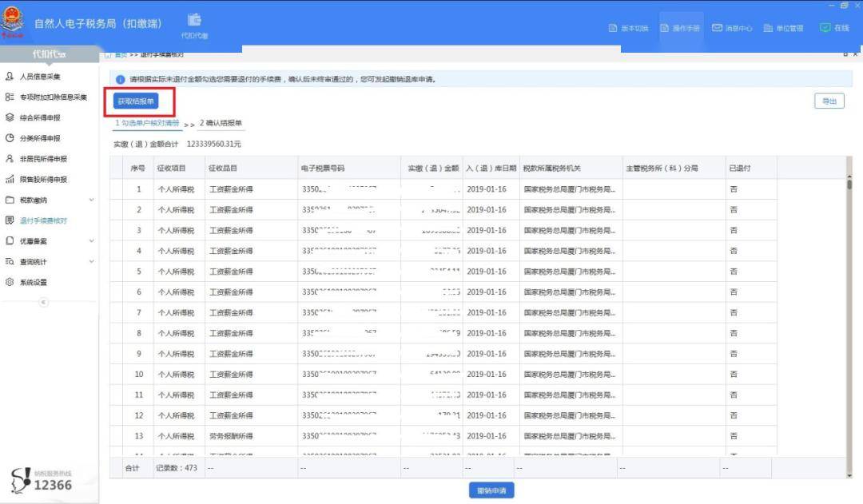Click the scrollbar down arrow of table
Viewport: 863px width, 504px height.
click(x=849, y=475)
